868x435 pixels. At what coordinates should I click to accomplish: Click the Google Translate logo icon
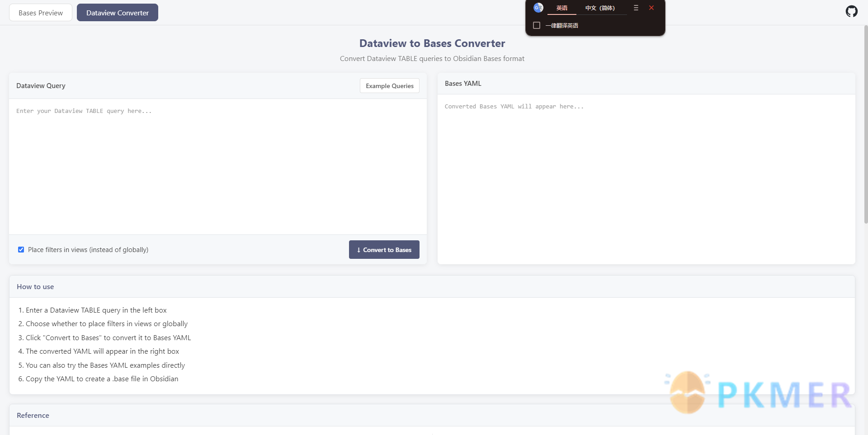point(538,8)
